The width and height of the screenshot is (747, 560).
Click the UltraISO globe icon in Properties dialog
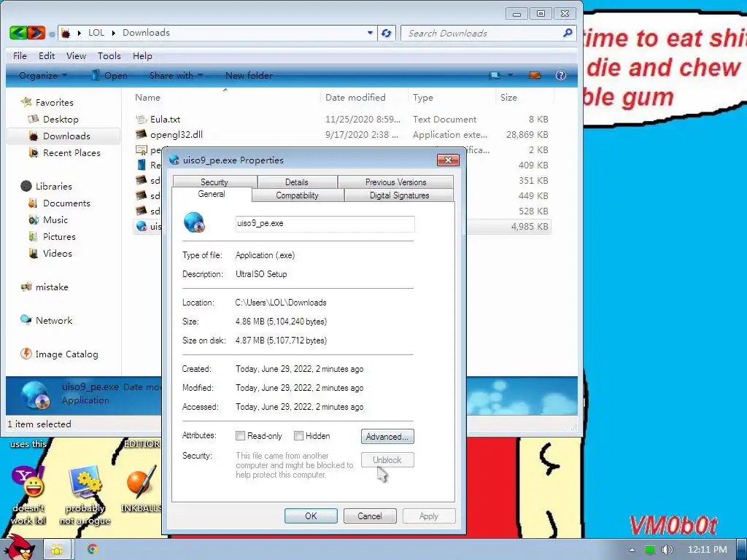click(194, 222)
